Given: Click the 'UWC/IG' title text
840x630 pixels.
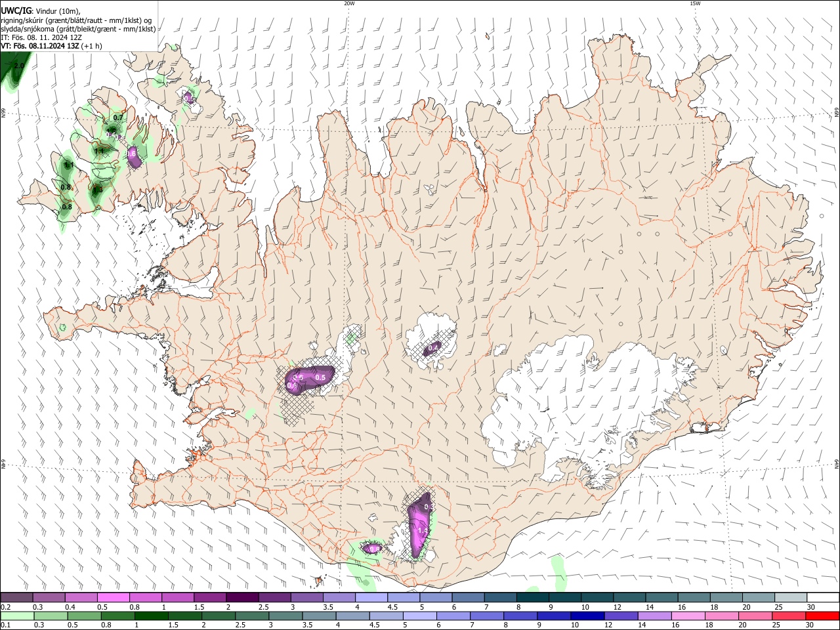Looking at the screenshot, I should point(16,11).
